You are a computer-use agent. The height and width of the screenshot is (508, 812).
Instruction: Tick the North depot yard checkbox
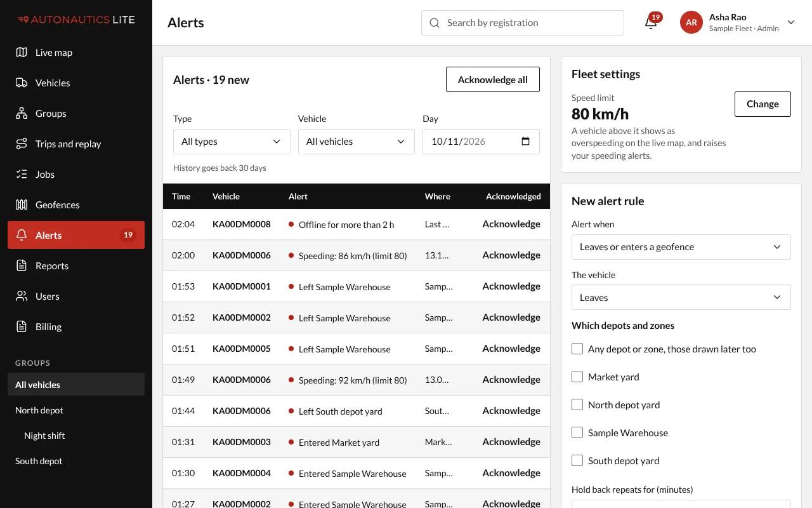click(x=577, y=404)
